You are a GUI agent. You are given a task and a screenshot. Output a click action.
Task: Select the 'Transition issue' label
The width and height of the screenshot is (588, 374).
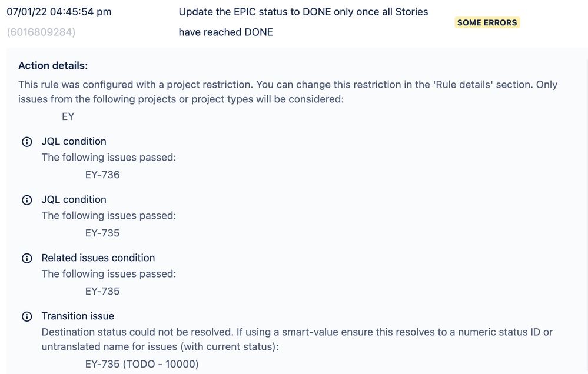(78, 316)
